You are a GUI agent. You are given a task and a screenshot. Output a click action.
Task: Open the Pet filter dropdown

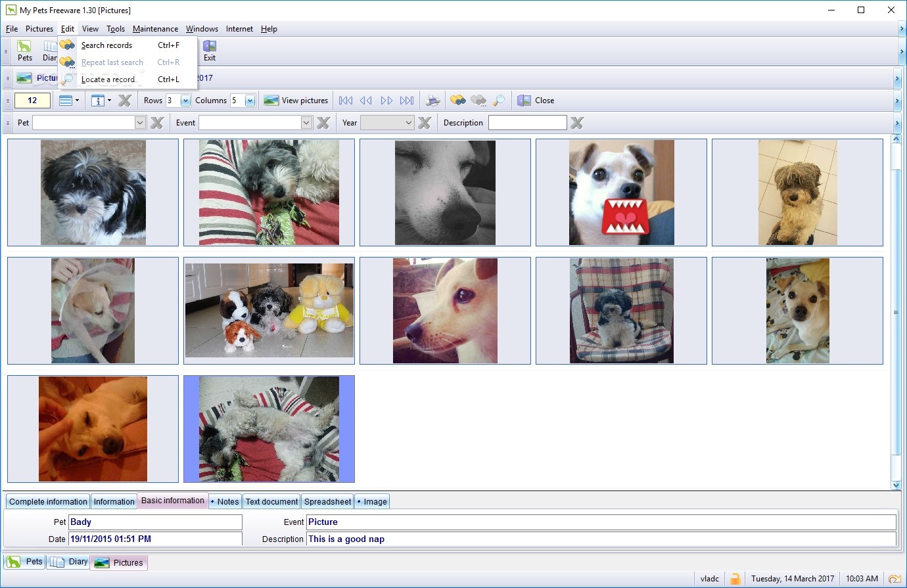click(x=140, y=123)
